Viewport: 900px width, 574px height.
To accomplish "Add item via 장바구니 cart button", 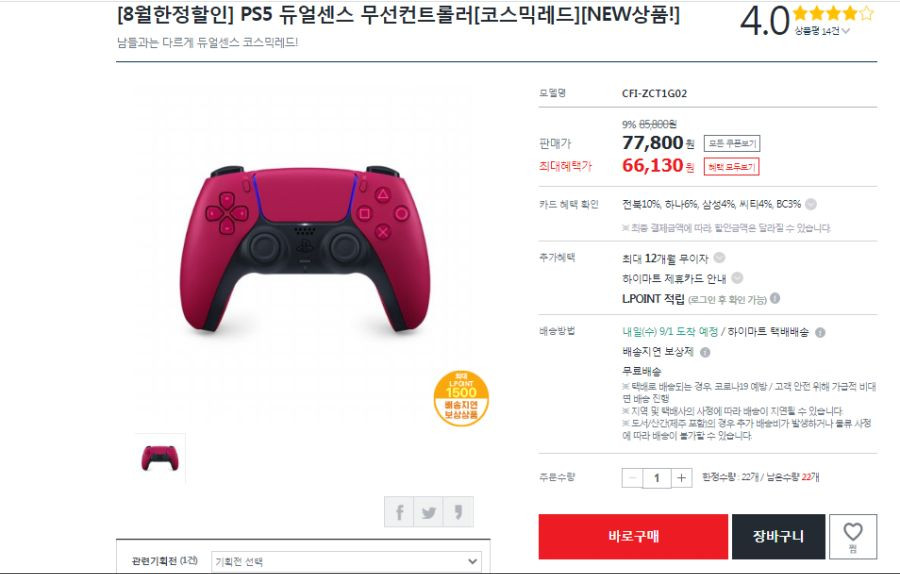I will pos(778,537).
